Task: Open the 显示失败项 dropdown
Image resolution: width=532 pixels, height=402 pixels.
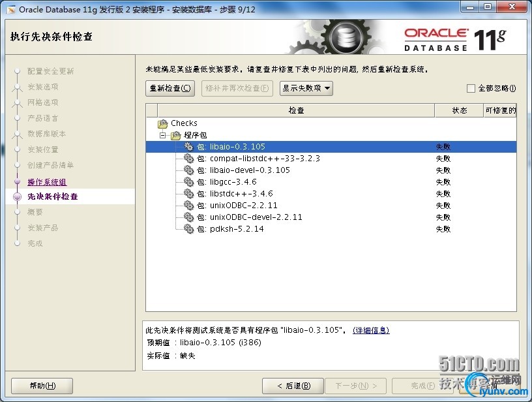Action: [306, 88]
